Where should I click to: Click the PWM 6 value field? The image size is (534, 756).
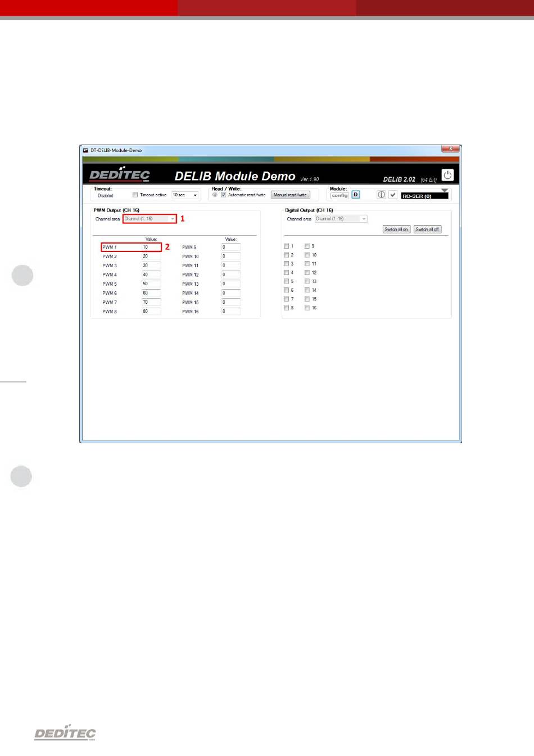151,293
